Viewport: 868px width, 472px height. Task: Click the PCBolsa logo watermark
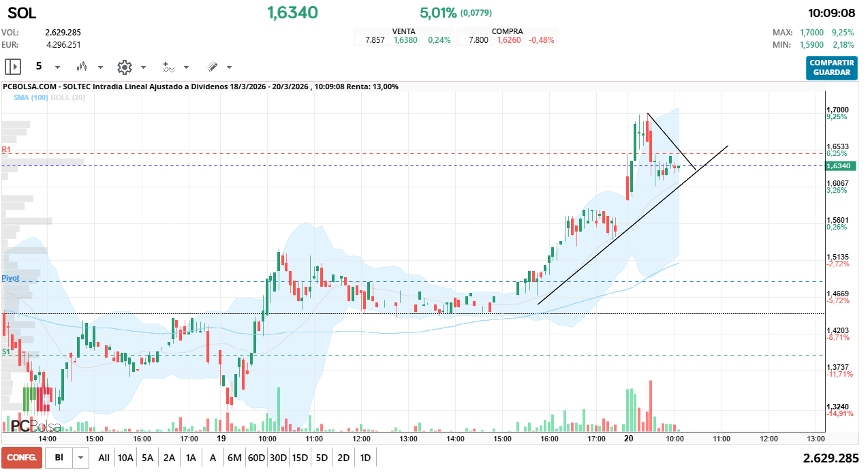(35, 426)
